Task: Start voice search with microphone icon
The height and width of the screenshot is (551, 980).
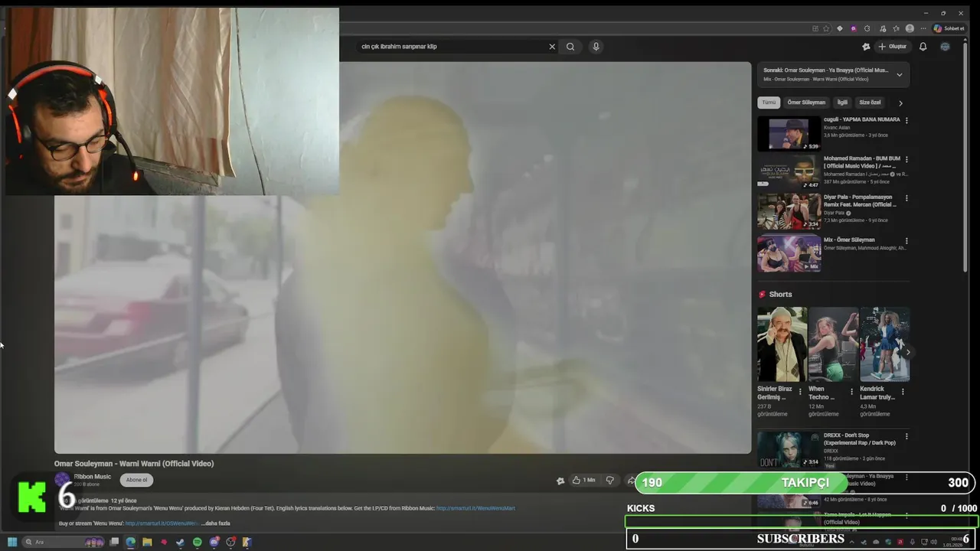Action: click(596, 47)
